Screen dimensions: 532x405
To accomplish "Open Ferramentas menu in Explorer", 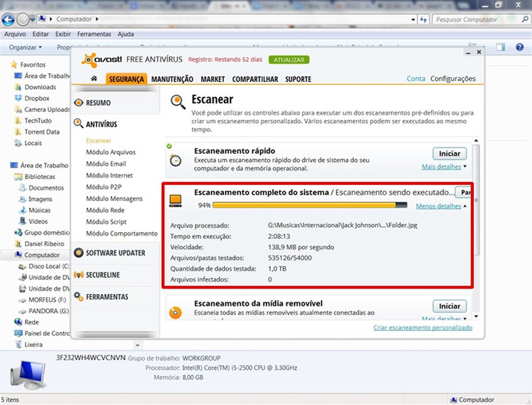I will pos(94,34).
